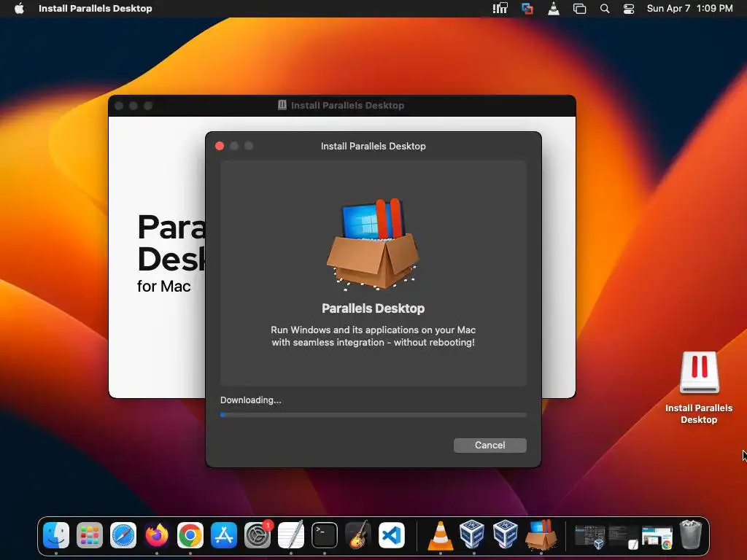
Task: Click the "Downloading..." status text
Action: pyautogui.click(x=251, y=400)
